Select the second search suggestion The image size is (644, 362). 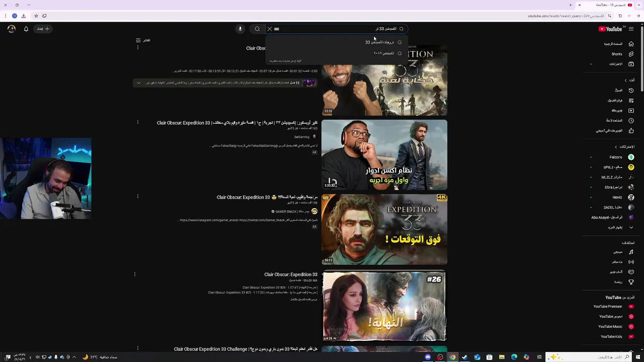click(336, 53)
